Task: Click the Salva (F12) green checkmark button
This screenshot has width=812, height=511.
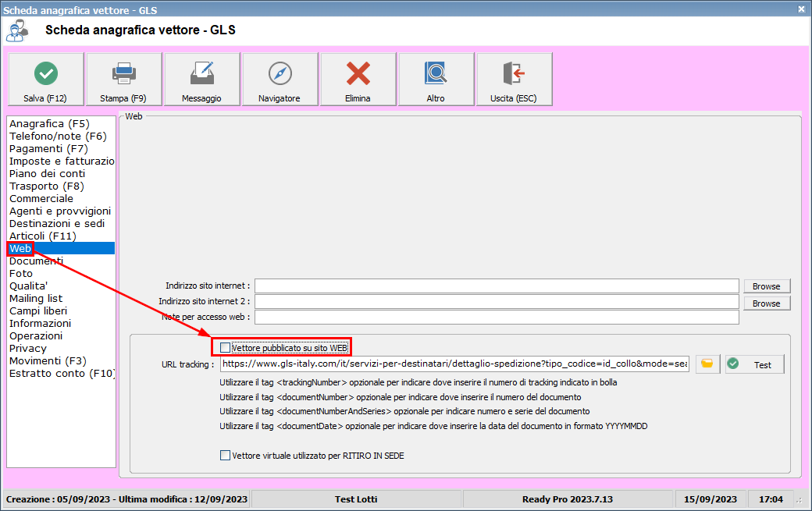Action: (45, 79)
